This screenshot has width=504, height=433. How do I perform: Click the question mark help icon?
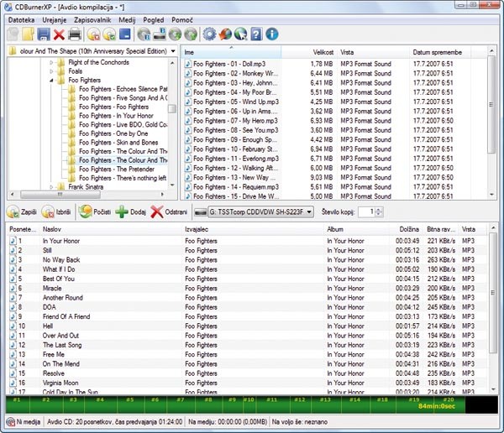tap(255, 34)
